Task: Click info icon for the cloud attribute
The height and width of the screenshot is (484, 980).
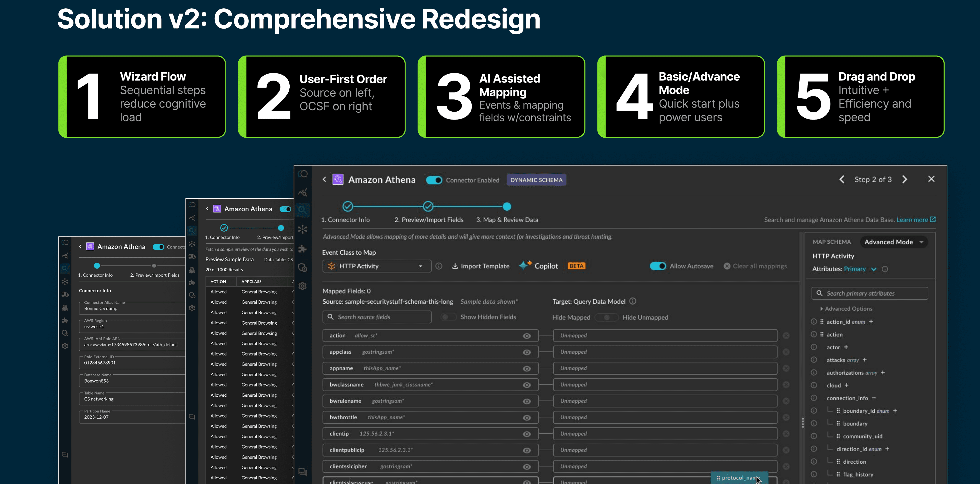Action: (x=814, y=385)
